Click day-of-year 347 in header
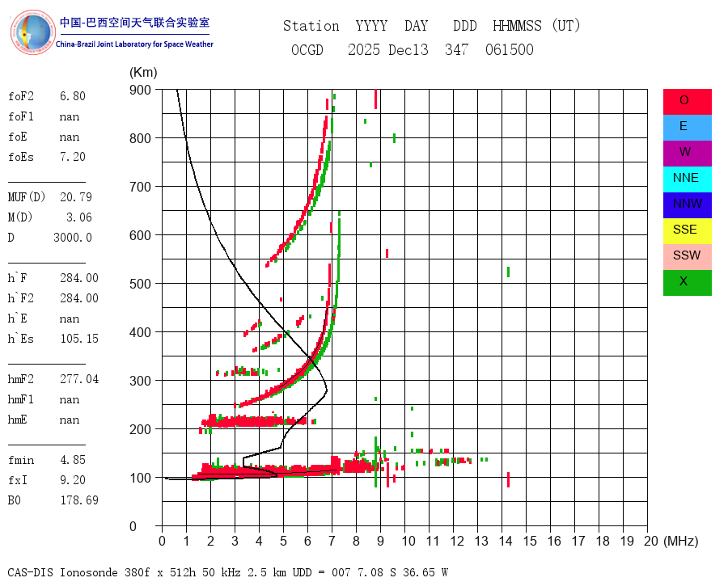728x582 pixels. pyautogui.click(x=456, y=49)
